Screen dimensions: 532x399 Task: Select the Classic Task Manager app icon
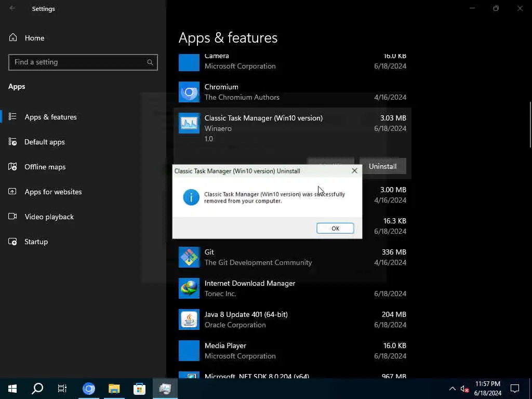189,123
